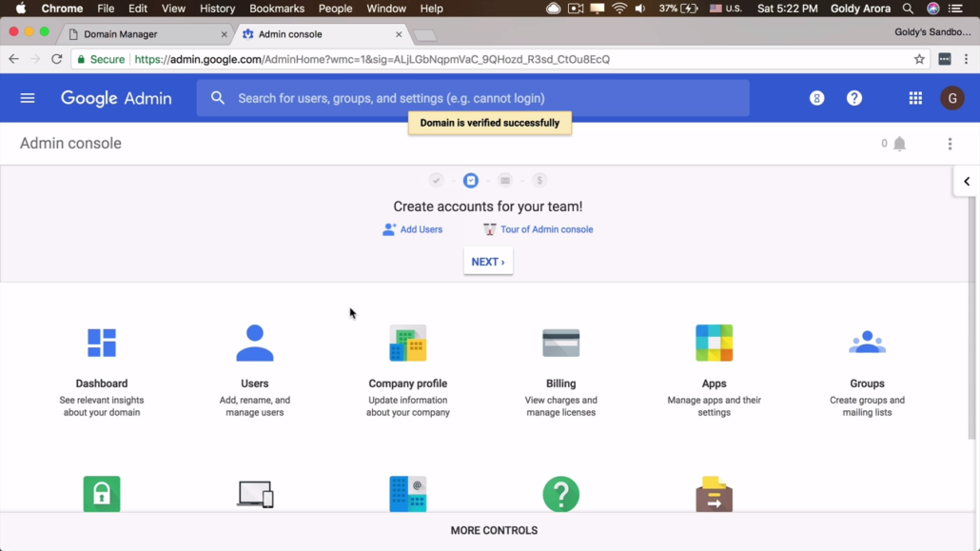Open the Help question mark in header

pos(853,98)
